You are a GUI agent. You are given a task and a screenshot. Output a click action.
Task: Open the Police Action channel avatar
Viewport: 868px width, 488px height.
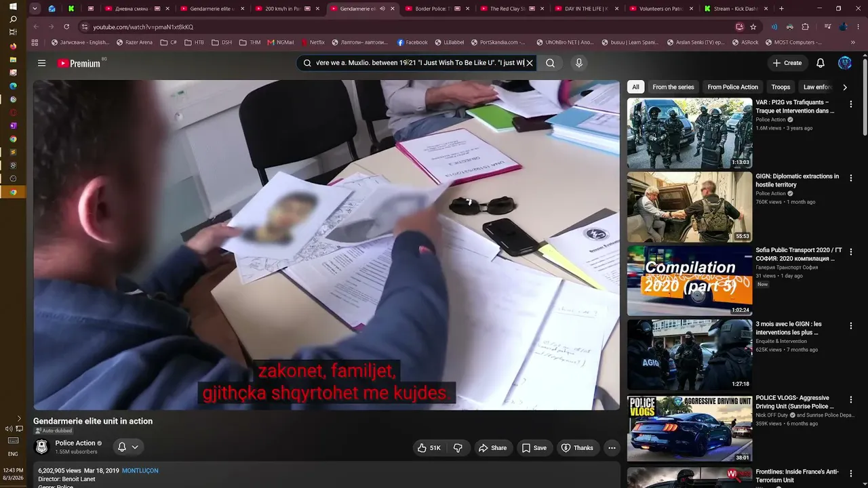[42, 447]
